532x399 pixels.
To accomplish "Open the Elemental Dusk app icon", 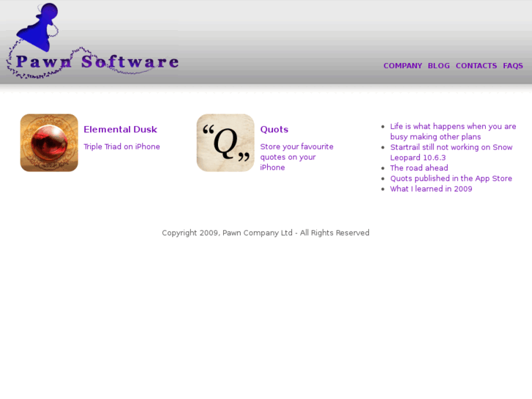I will pyautogui.click(x=49, y=143).
